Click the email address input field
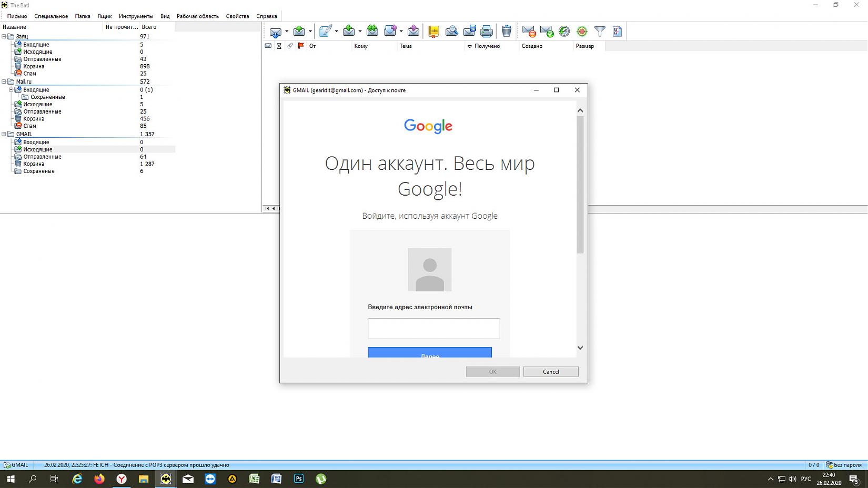 coord(433,328)
